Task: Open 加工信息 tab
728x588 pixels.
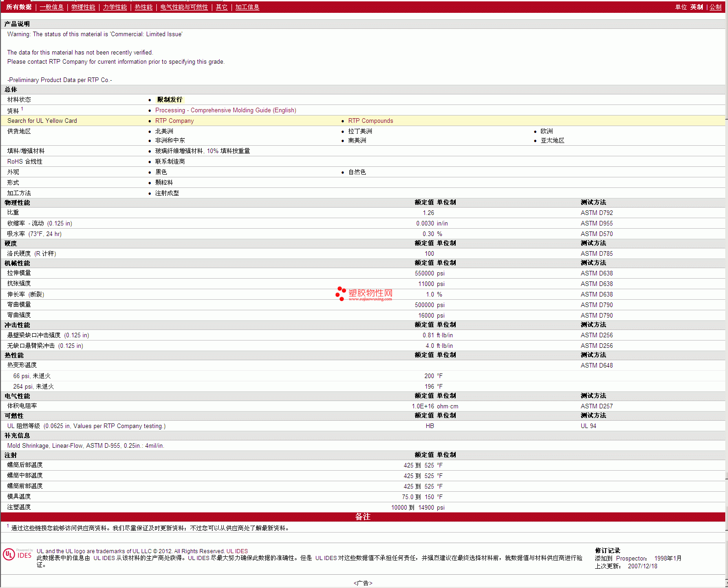Action: pos(247,7)
